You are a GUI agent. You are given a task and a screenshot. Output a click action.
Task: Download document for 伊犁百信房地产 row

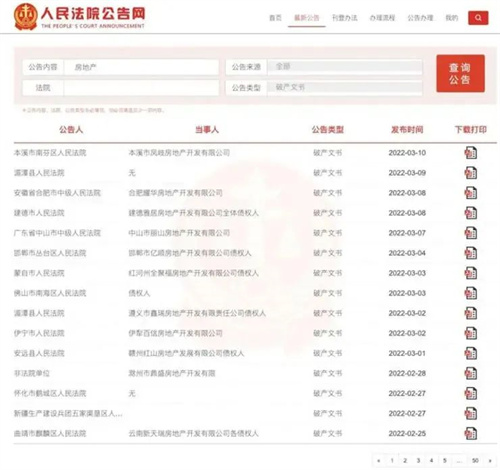[471, 333]
